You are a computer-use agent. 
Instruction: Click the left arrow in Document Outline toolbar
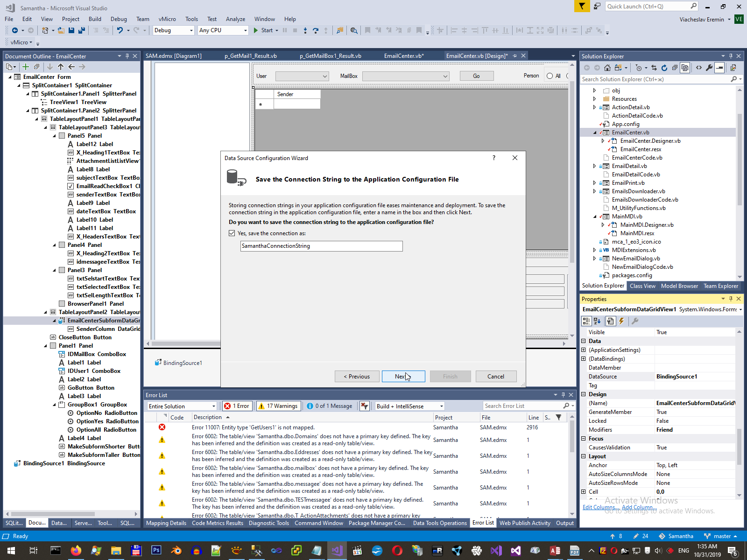tap(71, 67)
